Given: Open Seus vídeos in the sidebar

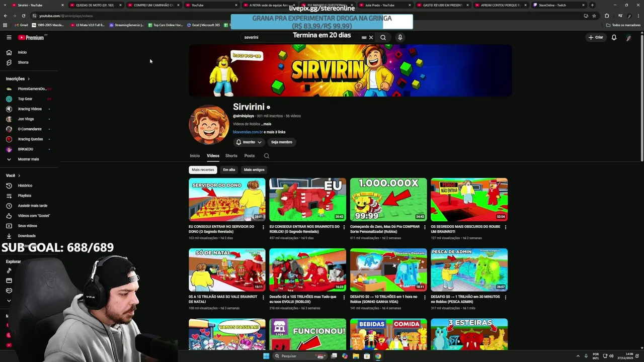Looking at the screenshot, I should (x=27, y=226).
